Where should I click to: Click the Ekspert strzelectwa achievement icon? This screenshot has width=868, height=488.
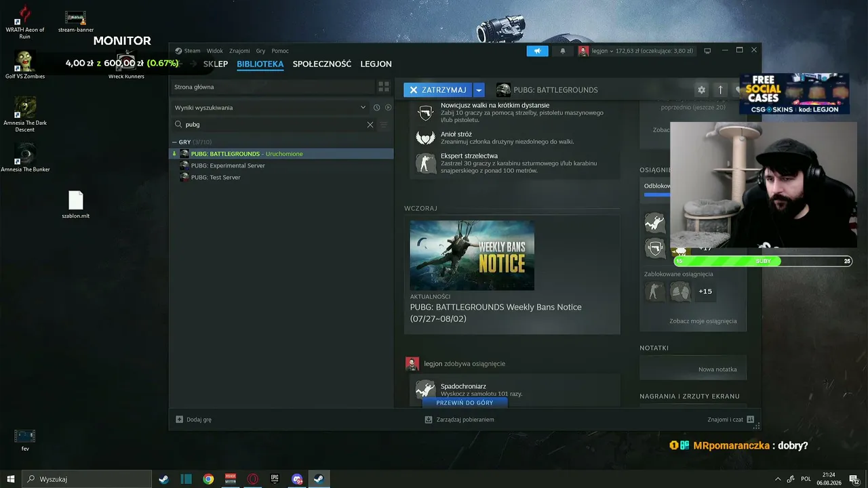425,163
